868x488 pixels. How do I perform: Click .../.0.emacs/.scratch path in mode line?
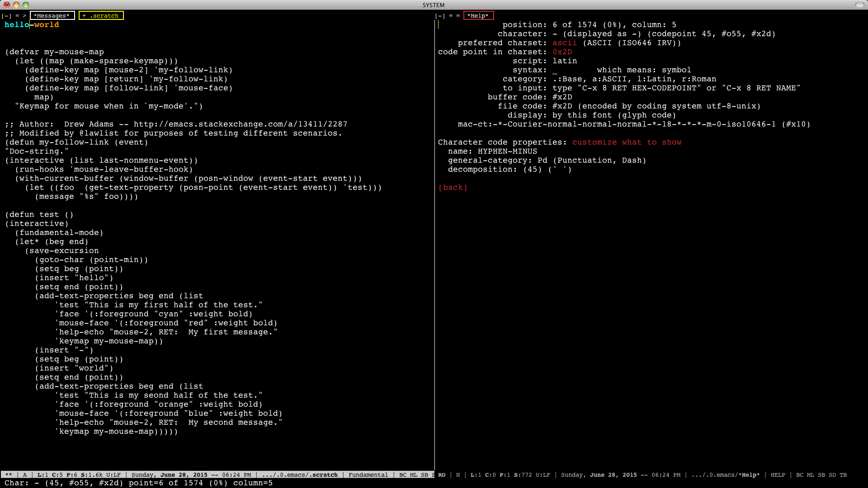(x=300, y=475)
